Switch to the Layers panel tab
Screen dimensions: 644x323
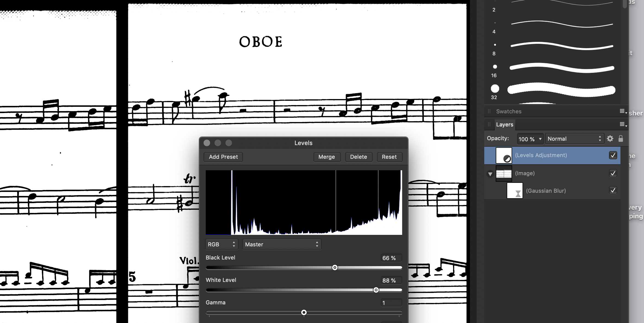tap(504, 125)
